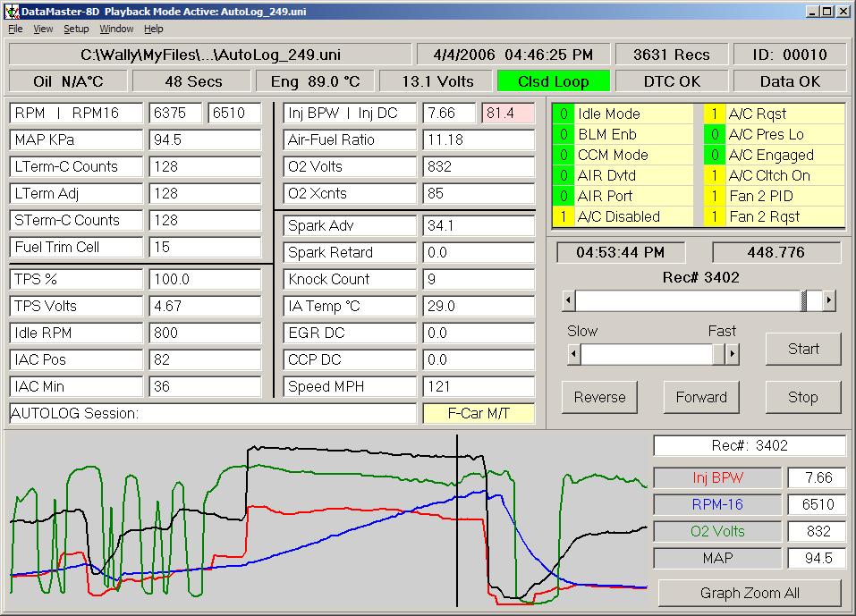Open the Setup menu

[x=76, y=29]
